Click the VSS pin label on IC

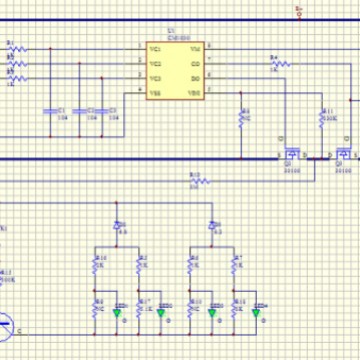click(155, 93)
